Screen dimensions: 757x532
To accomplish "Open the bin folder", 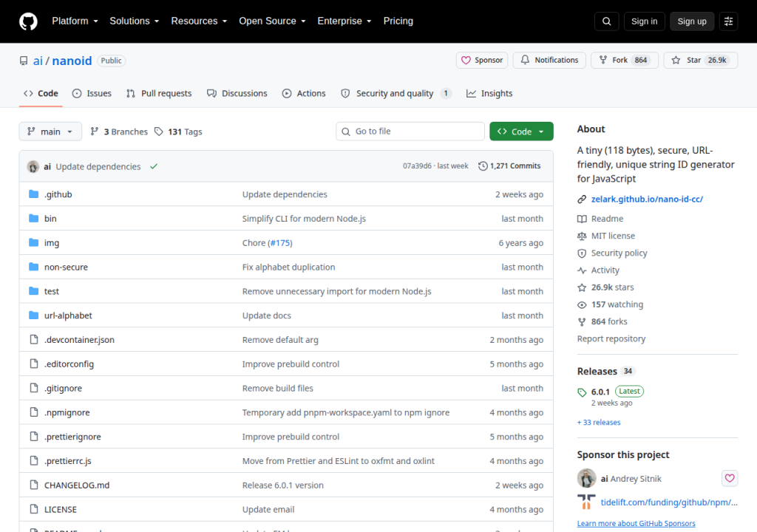I will [50, 218].
